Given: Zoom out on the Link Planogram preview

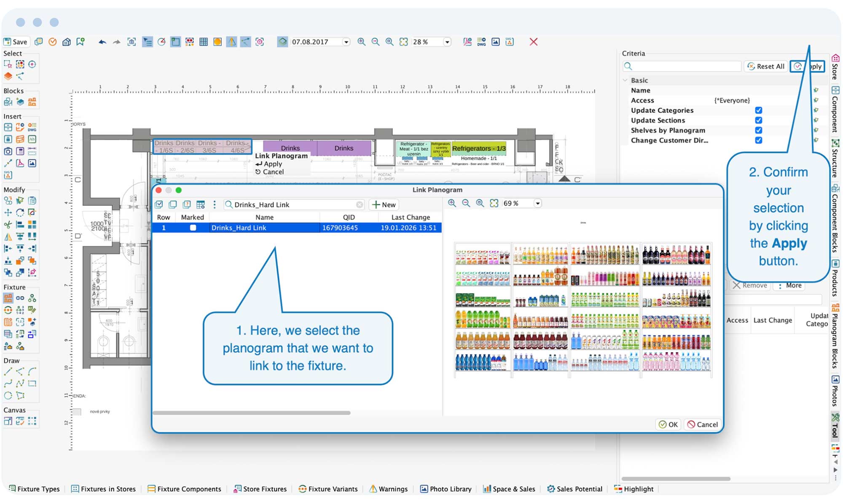Looking at the screenshot, I should pos(466,203).
